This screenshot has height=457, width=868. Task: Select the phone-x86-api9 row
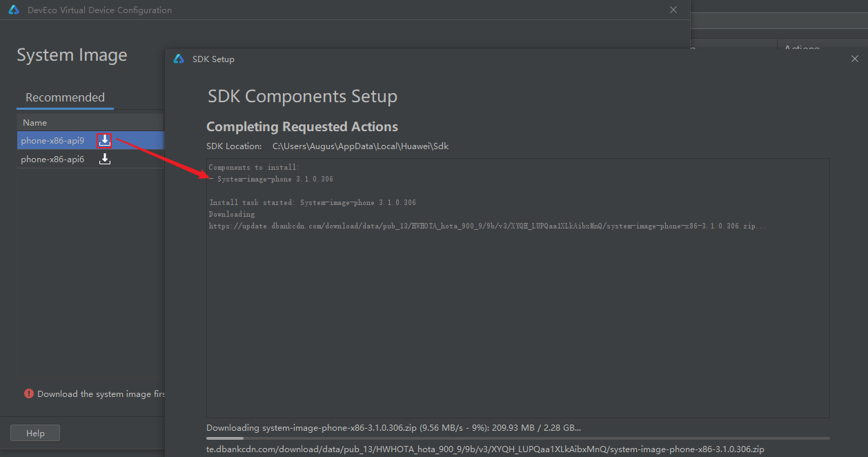pyautogui.click(x=91, y=140)
